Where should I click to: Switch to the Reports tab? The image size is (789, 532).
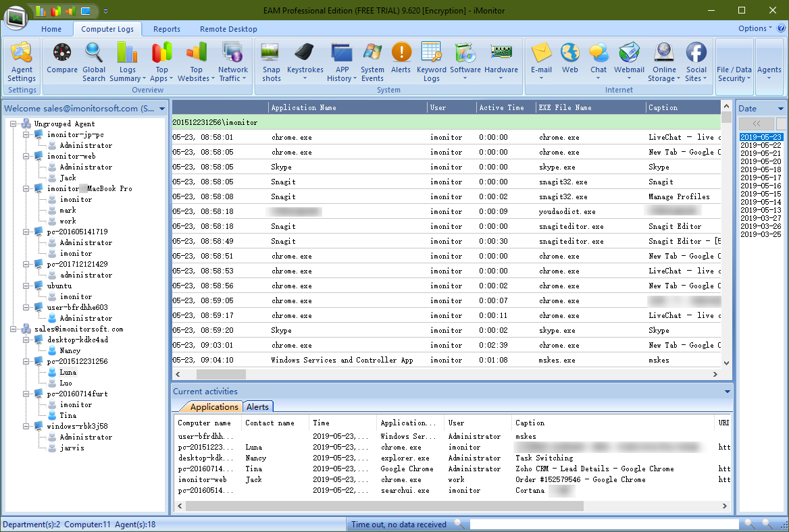(x=167, y=29)
